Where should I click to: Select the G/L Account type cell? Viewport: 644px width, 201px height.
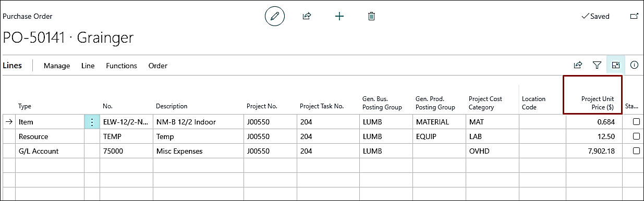point(50,151)
